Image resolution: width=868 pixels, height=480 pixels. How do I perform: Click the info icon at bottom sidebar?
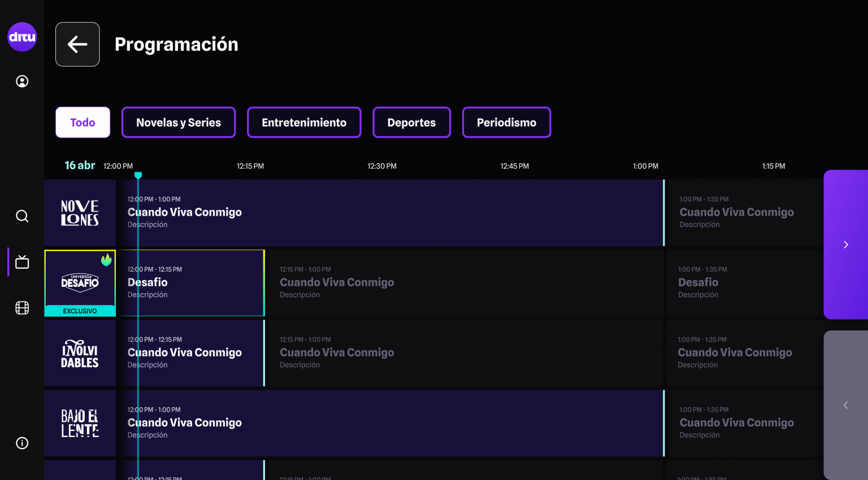click(x=21, y=443)
